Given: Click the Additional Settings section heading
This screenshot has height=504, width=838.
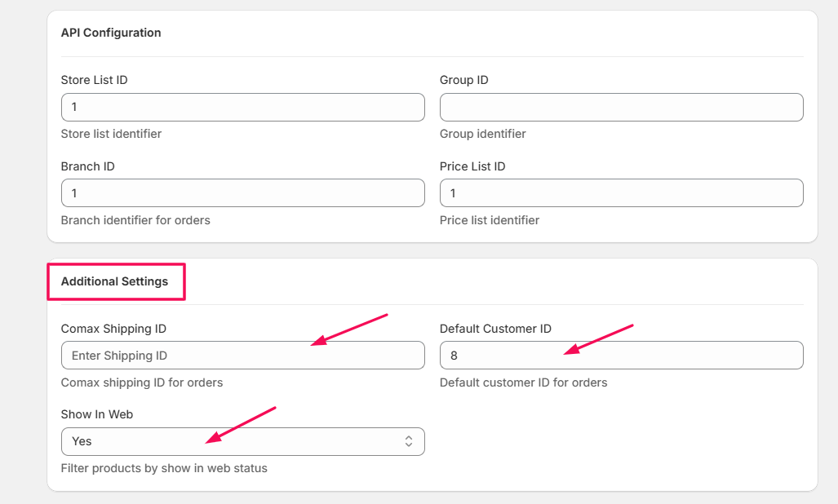Looking at the screenshot, I should [114, 281].
